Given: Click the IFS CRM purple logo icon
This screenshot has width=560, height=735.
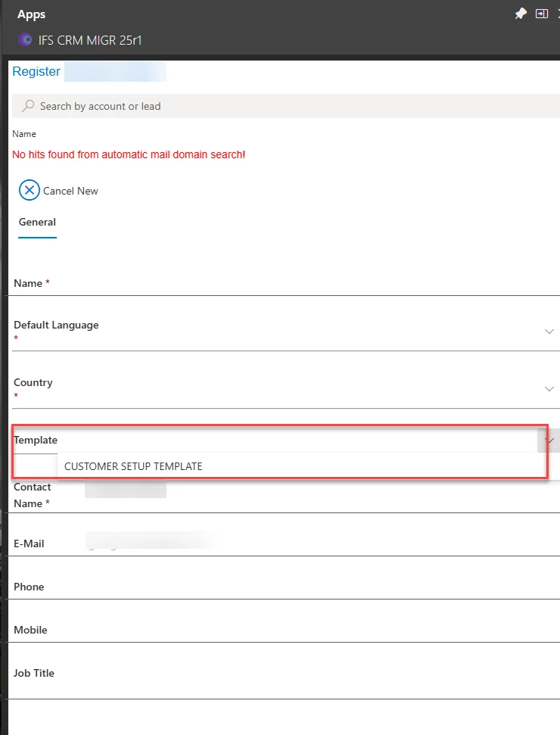Looking at the screenshot, I should 25,40.
